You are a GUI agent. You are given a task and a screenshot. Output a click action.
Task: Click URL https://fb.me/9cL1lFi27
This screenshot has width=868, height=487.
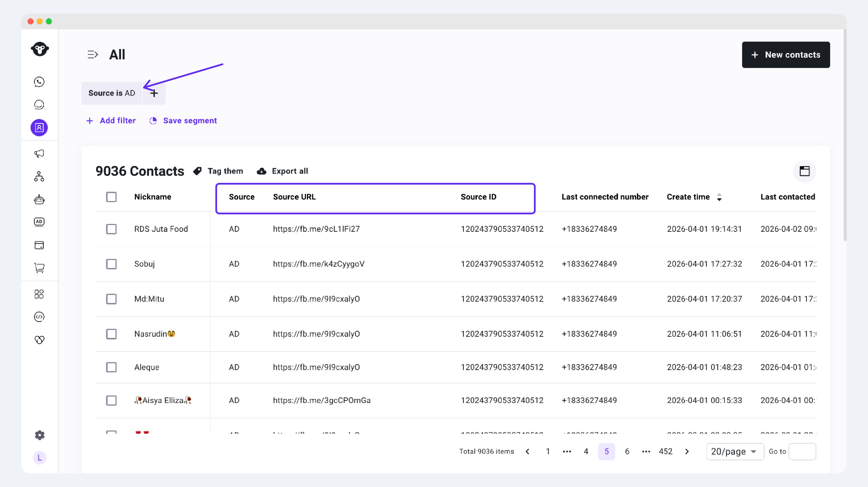(x=316, y=229)
